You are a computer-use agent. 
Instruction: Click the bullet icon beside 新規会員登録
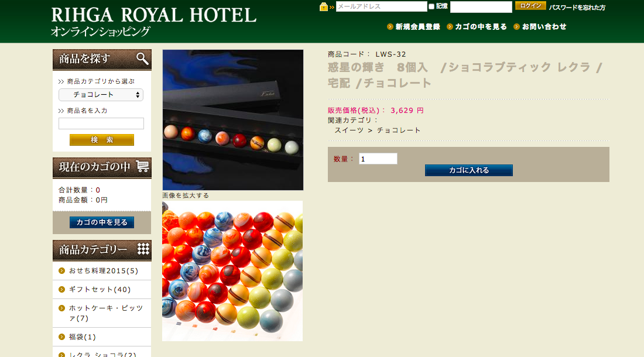tap(390, 27)
